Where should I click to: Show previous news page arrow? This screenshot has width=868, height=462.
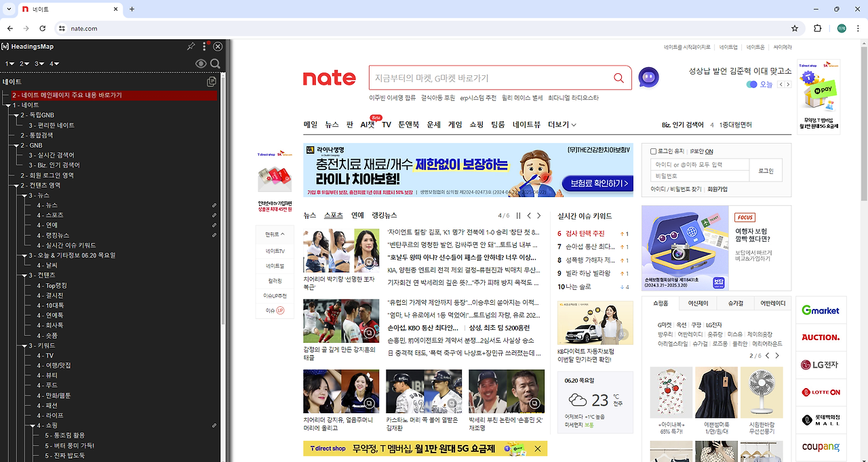click(x=529, y=216)
